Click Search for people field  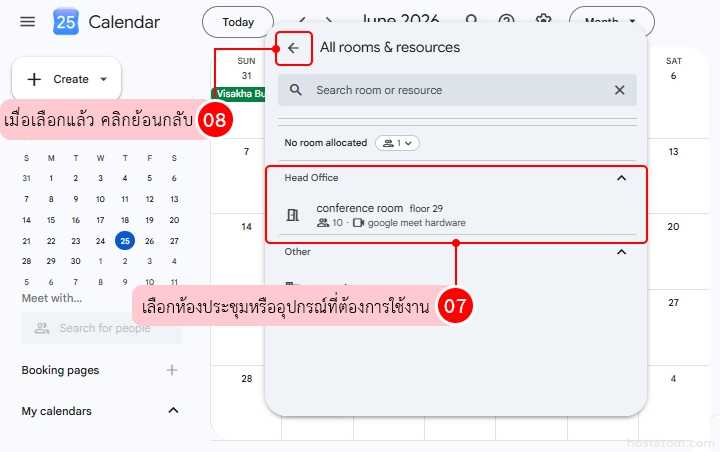(101, 328)
